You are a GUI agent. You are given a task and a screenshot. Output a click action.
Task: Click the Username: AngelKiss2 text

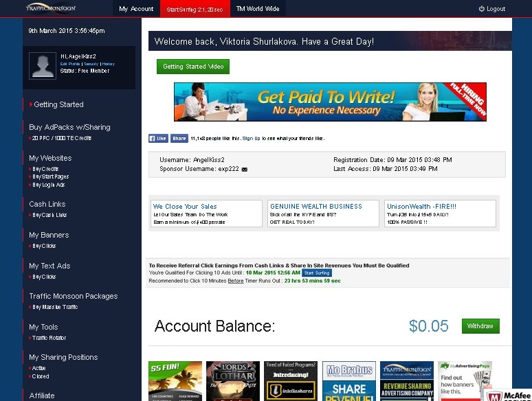192,160
